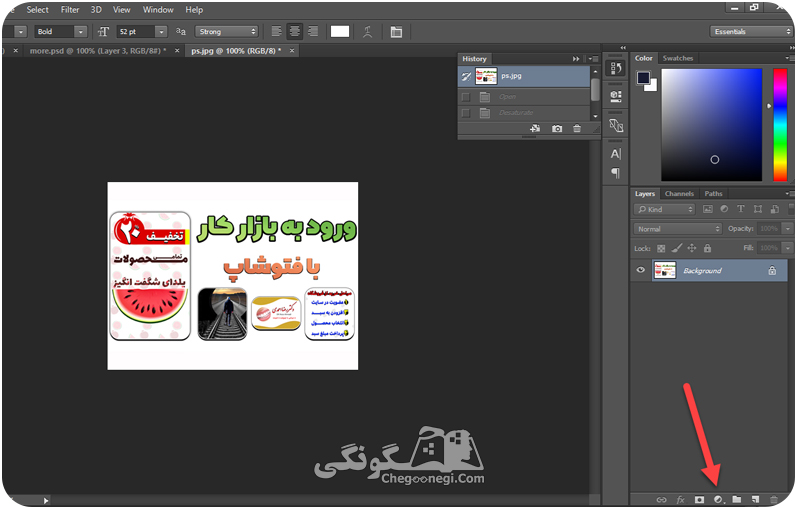
Task: Click the create new layer icon
Action: click(755, 499)
